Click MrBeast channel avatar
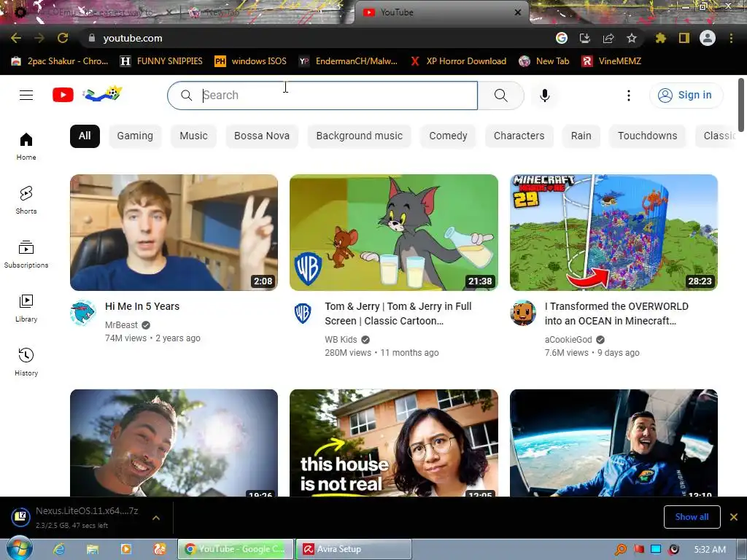This screenshot has height=560, width=747. click(x=83, y=313)
